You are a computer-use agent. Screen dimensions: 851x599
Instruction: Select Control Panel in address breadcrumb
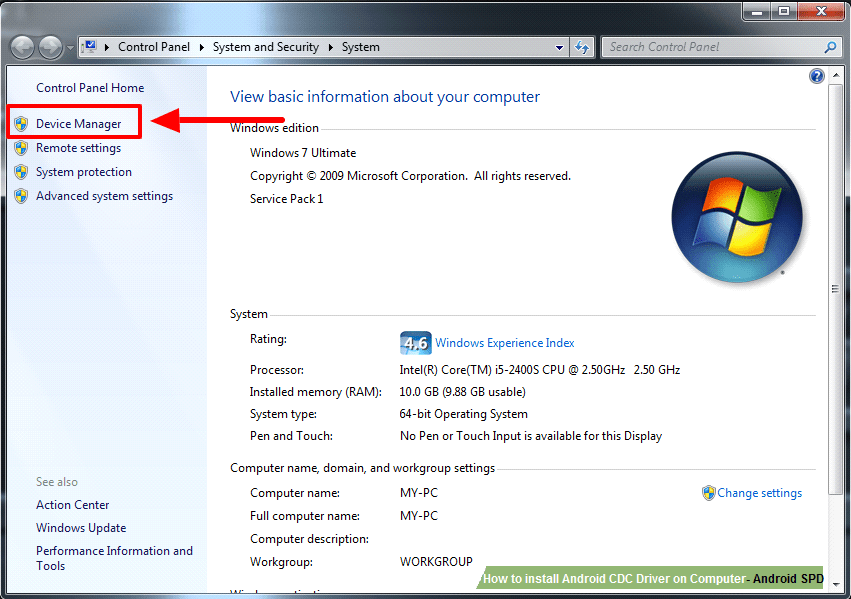click(x=154, y=47)
